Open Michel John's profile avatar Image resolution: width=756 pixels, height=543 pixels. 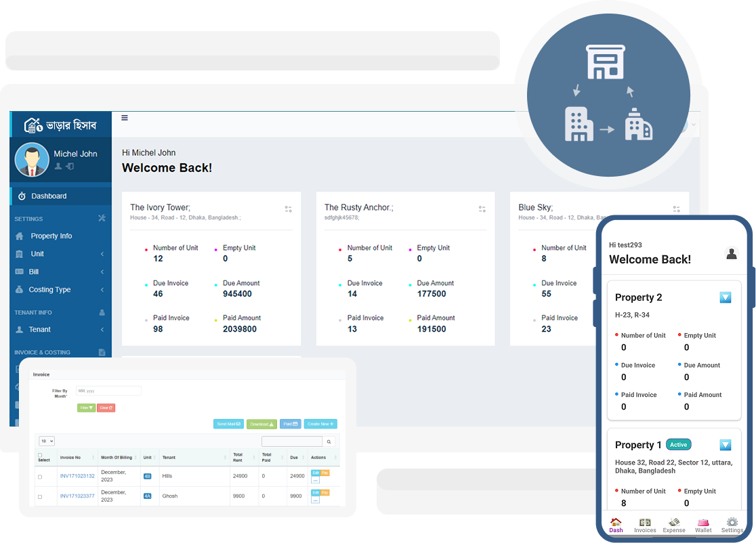(32, 160)
